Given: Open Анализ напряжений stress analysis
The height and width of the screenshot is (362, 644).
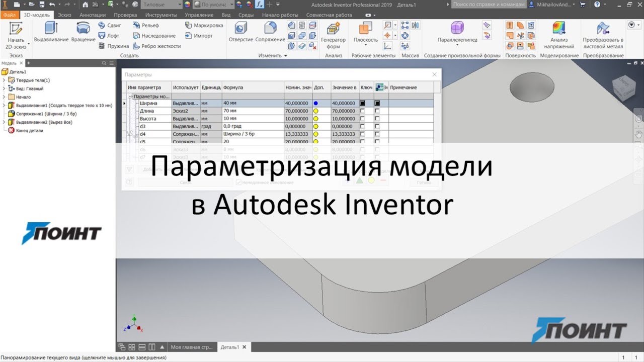Looking at the screenshot, I should tap(558, 35).
